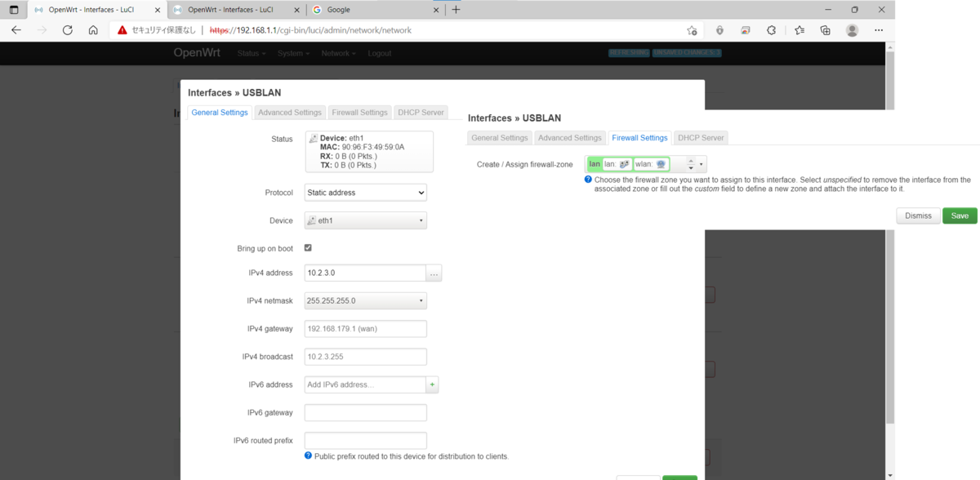Click the Google favicon on the third tab

(317, 10)
